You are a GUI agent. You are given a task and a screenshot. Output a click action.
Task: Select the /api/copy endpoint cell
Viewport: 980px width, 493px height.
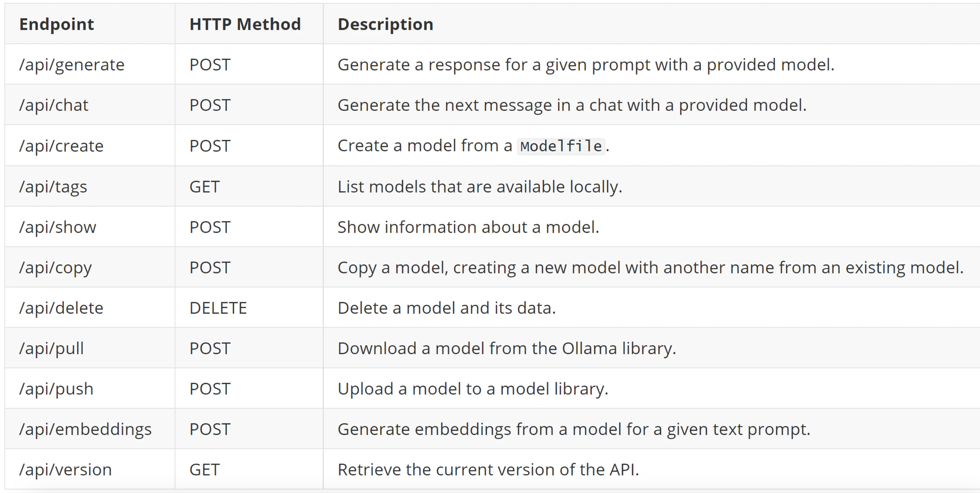[56, 267]
